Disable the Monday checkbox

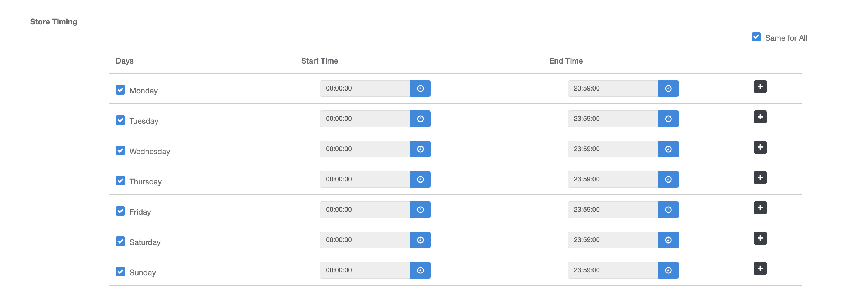pos(120,90)
